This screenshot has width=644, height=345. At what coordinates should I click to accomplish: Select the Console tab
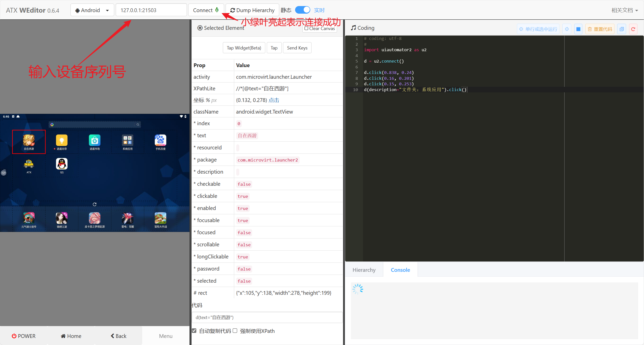[x=400, y=270]
